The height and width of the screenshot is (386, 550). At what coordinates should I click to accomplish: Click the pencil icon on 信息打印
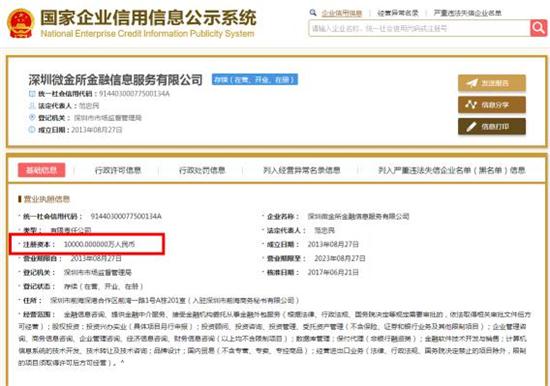tap(471, 126)
